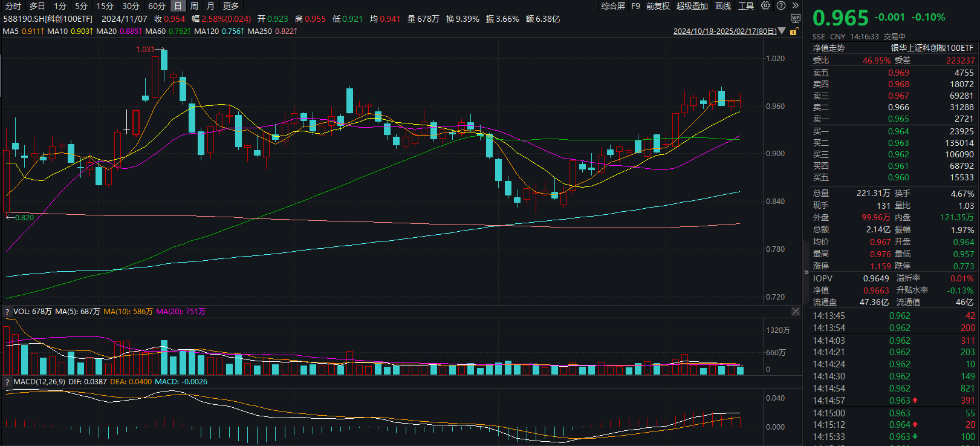Activate the 画线 drawing tool
This screenshot has width=980, height=446.
pyautogui.click(x=723, y=6)
